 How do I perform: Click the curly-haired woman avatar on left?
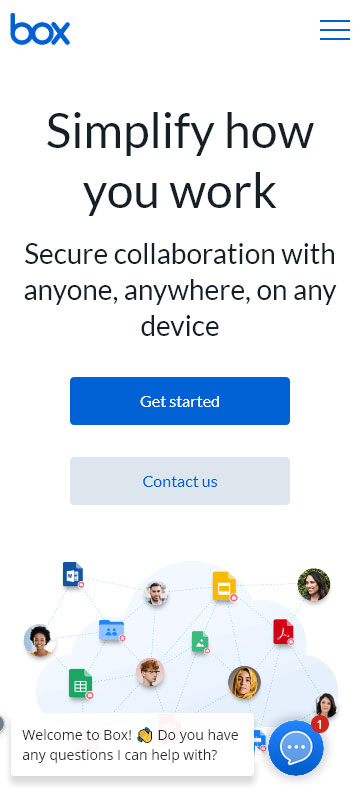[39, 641]
